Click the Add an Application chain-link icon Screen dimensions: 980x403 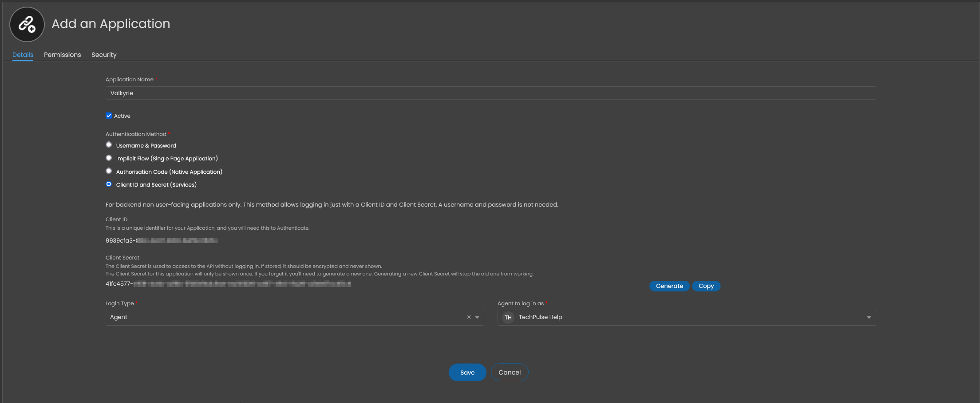coord(27,24)
